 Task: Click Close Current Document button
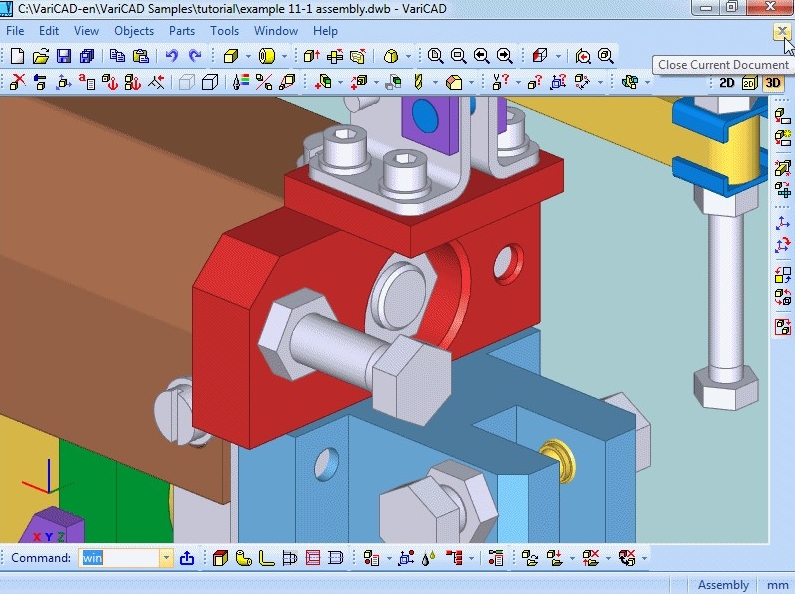point(781,32)
